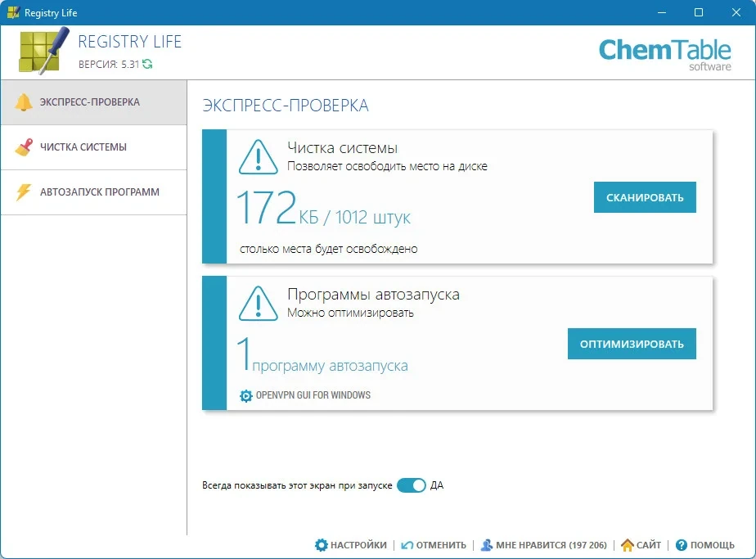The image size is (756, 559).
Task: Toggle the always show this screen switch
Action: click(x=412, y=485)
